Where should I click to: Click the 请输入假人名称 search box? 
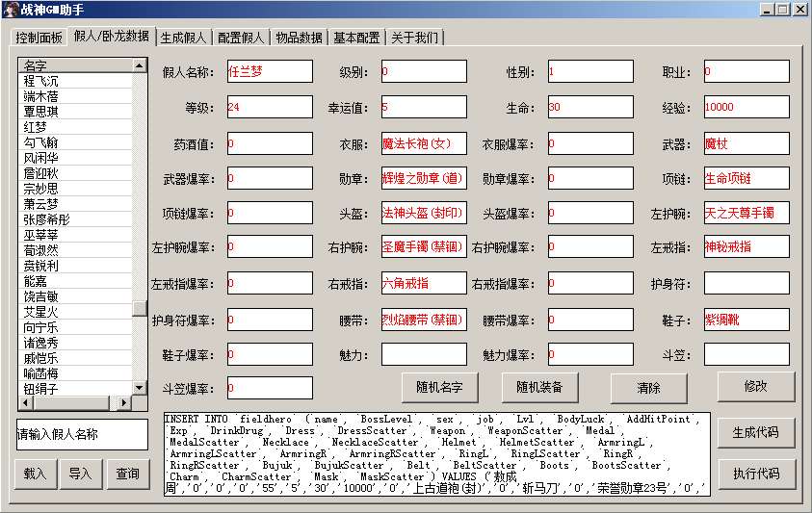[x=82, y=434]
